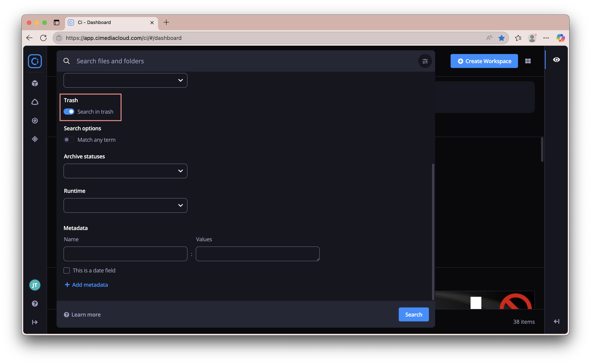Screen dimensions: 591x364
Task: Open browser settings ellipsis menu
Action: point(546,38)
